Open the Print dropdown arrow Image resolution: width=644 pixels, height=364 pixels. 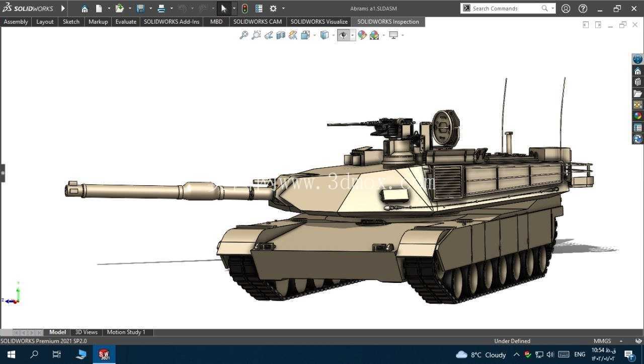point(172,9)
